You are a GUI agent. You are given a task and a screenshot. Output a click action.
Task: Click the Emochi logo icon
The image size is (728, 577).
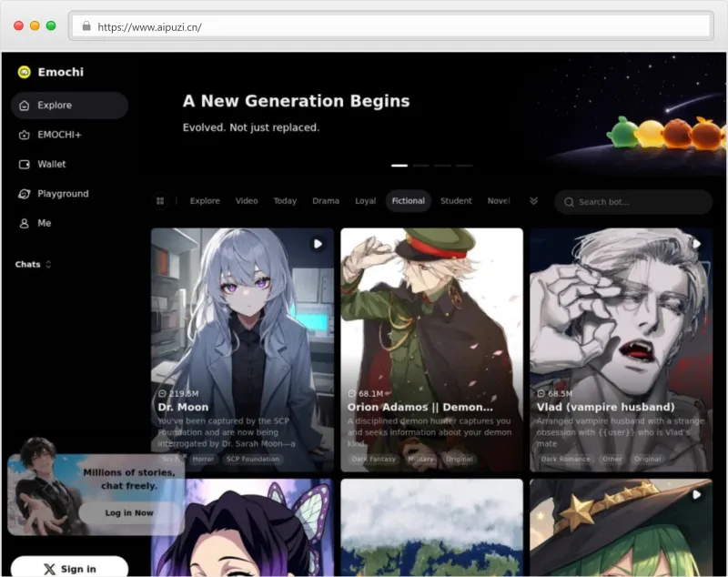coord(25,73)
